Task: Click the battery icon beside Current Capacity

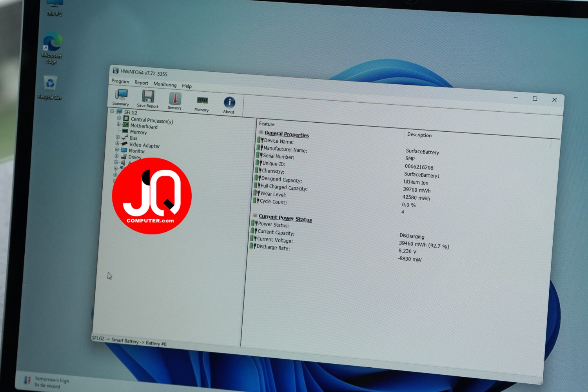Action: click(254, 230)
